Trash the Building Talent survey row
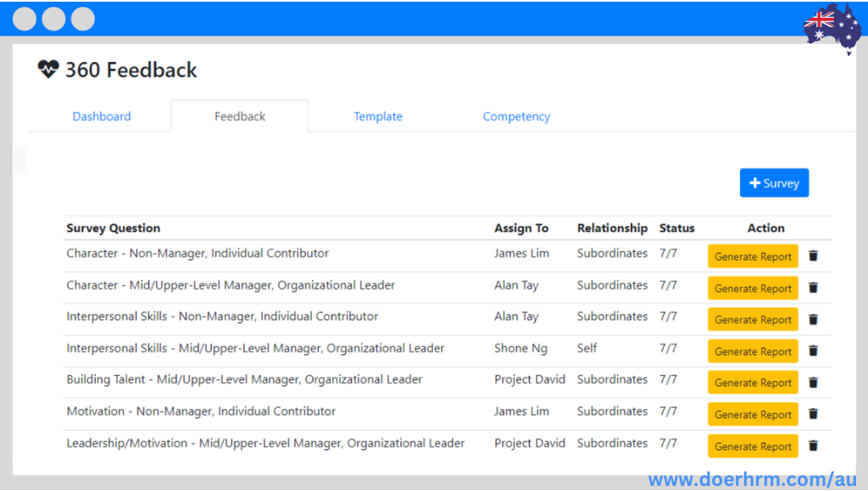Image resolution: width=868 pixels, height=491 pixels. [813, 382]
